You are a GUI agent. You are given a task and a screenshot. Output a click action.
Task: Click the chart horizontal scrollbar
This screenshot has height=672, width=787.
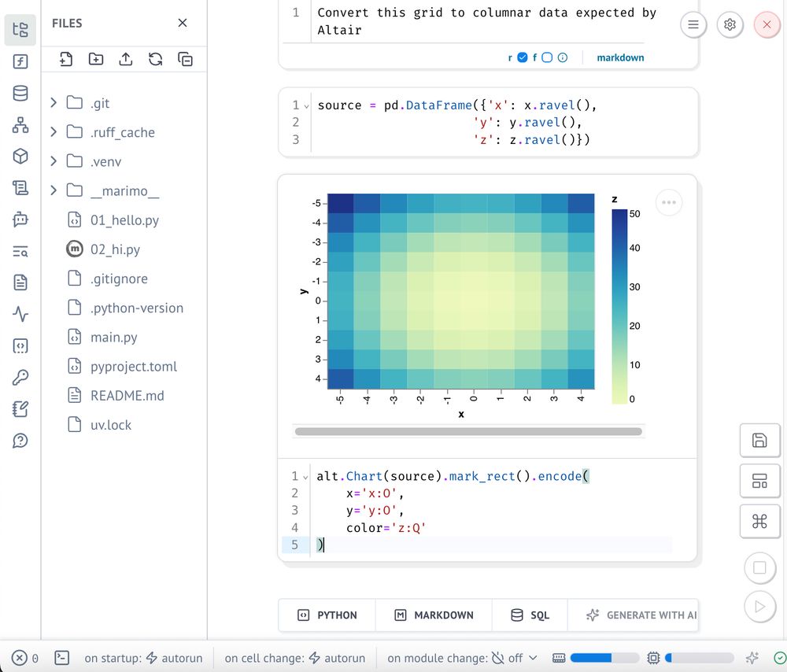click(468, 431)
